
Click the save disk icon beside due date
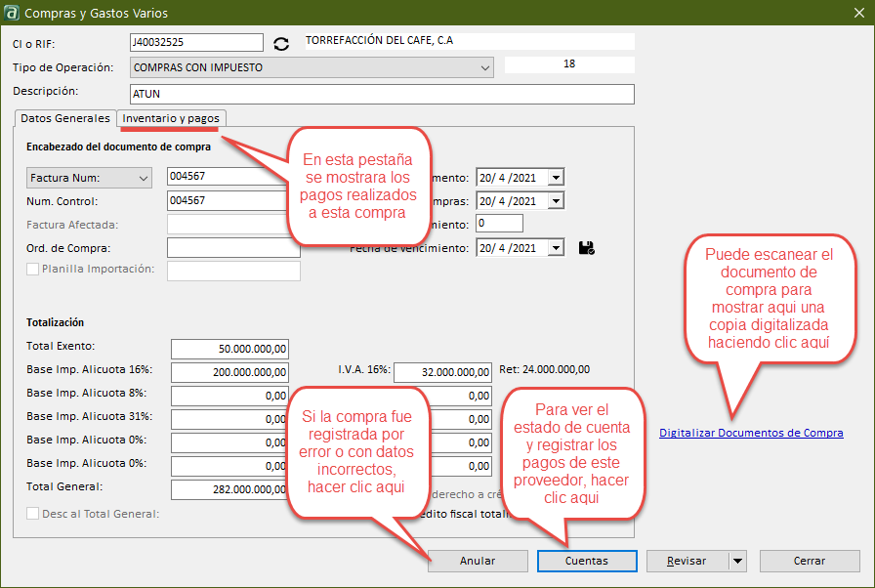586,248
